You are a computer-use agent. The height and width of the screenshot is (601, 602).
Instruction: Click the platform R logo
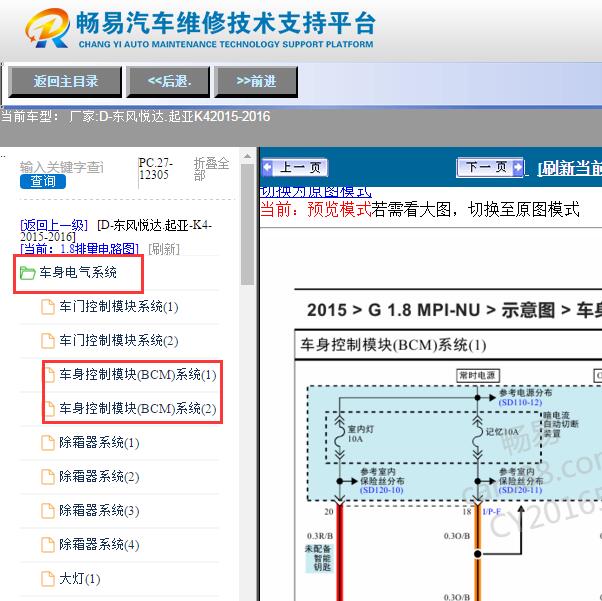point(47,28)
